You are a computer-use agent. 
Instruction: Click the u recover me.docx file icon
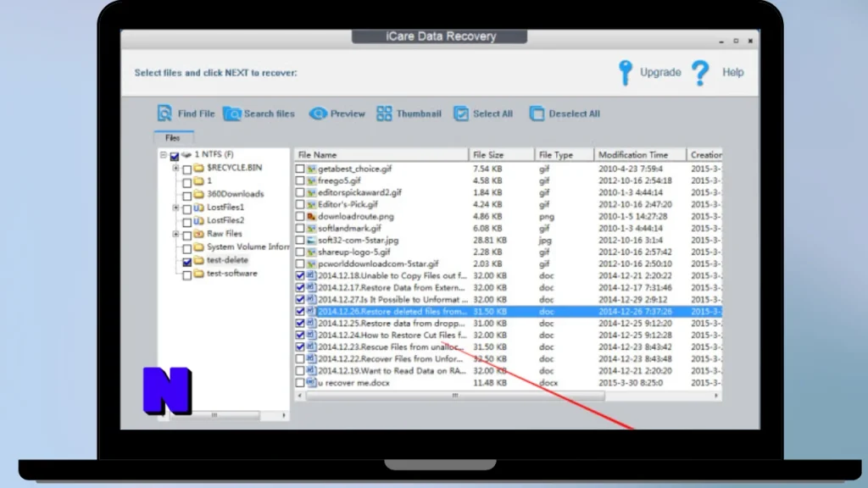pos(311,382)
